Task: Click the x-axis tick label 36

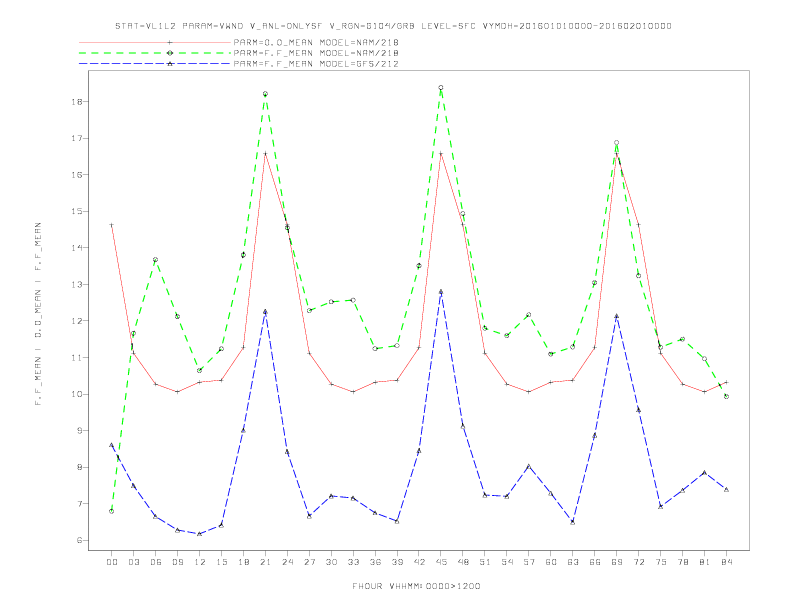Action: pos(375,562)
